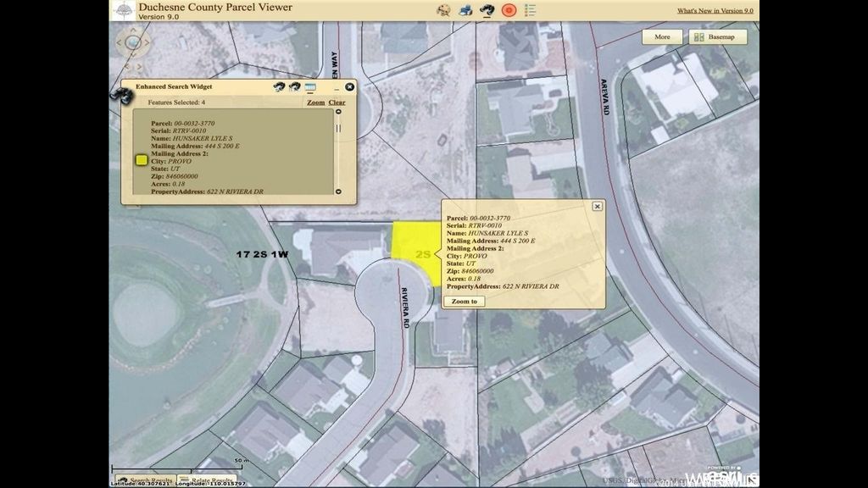Switch to Relate Results tab
The width and height of the screenshot is (868, 488).
click(x=206, y=480)
